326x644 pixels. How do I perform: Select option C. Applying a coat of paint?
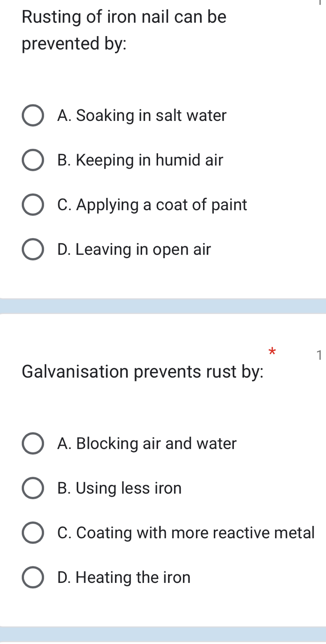152,204
